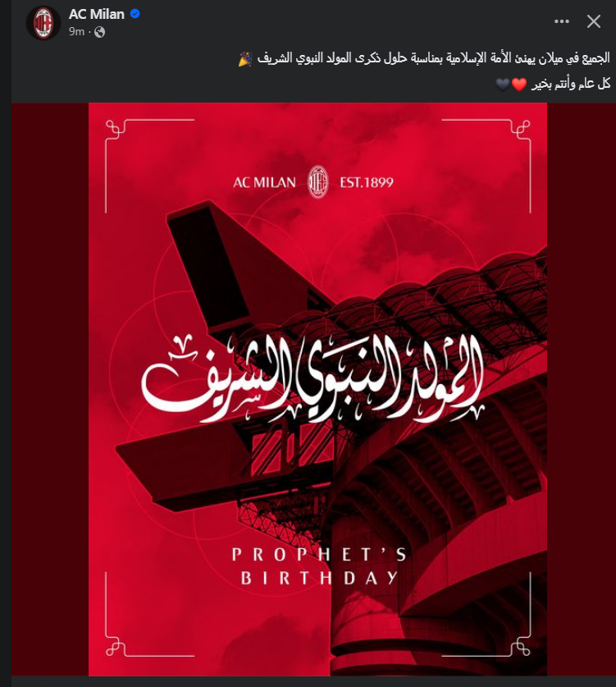Click the white Arabic calligraphy headline
Image resolution: width=616 pixels, height=687 pixels.
pos(313,378)
